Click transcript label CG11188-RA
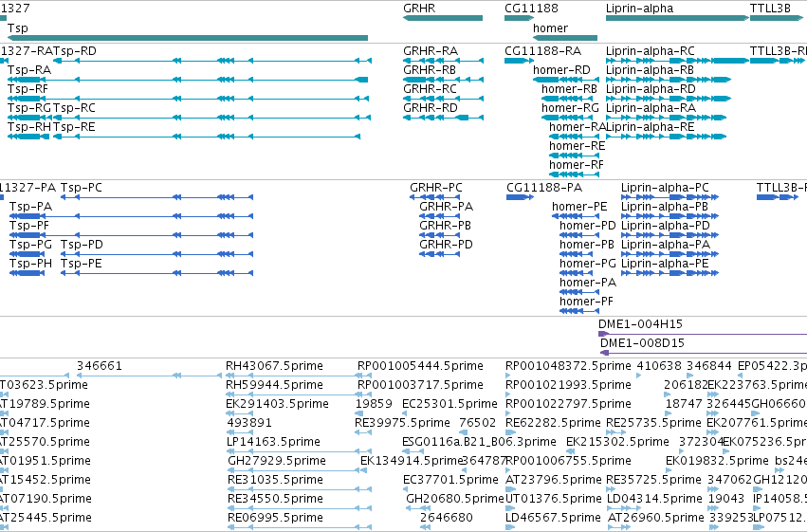This screenshot has width=807, height=532. (x=543, y=51)
